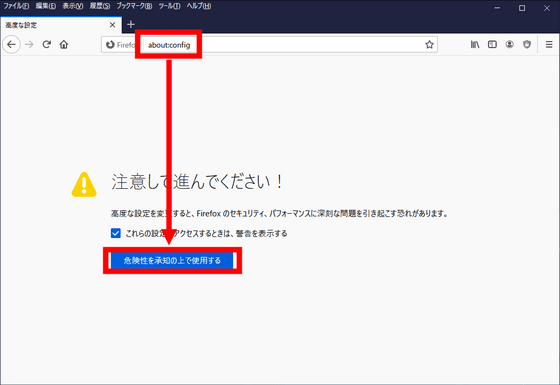Open a new tab with the plus button

pyautogui.click(x=131, y=24)
